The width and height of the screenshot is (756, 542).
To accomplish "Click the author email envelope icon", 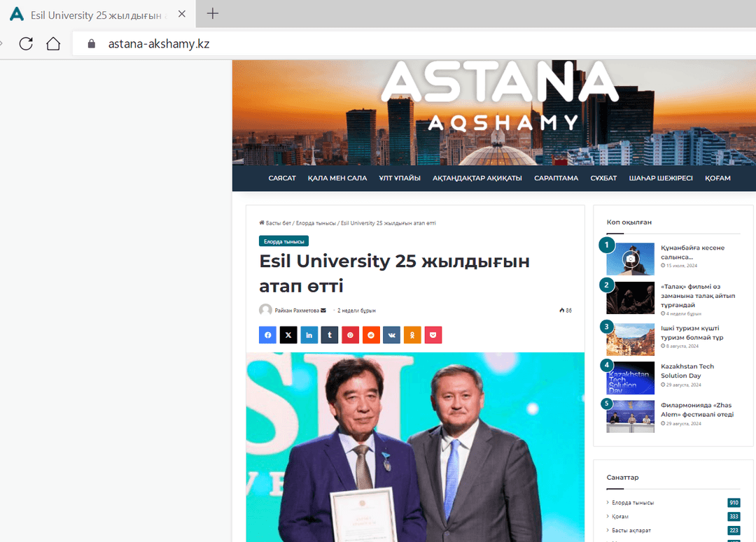I will point(323,311).
